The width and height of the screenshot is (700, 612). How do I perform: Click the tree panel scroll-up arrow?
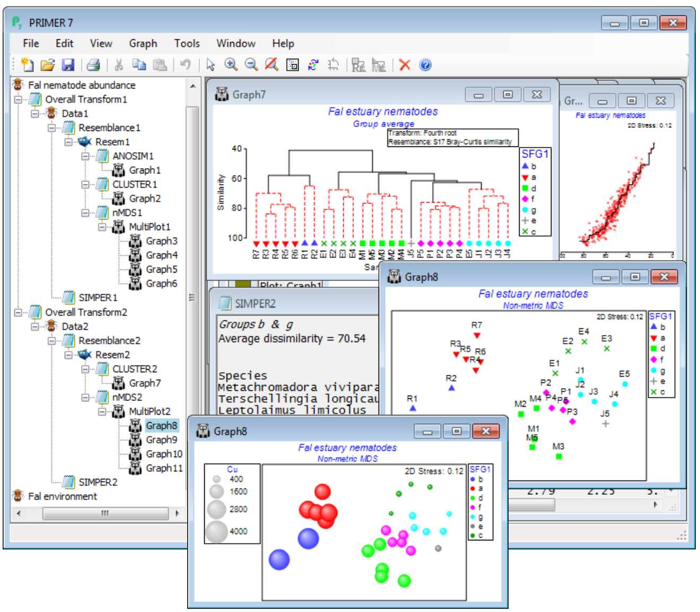pos(192,85)
